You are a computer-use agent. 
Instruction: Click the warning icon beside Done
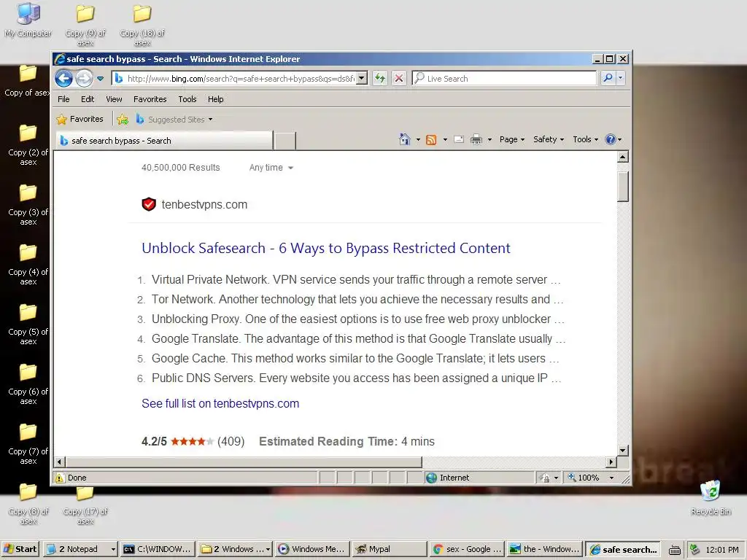(x=60, y=478)
